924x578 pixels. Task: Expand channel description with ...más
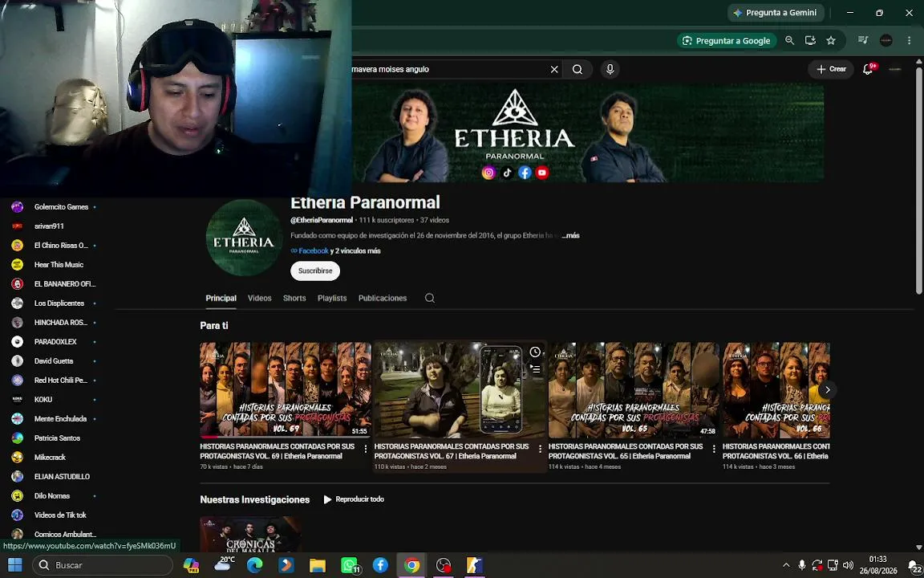pyautogui.click(x=570, y=235)
